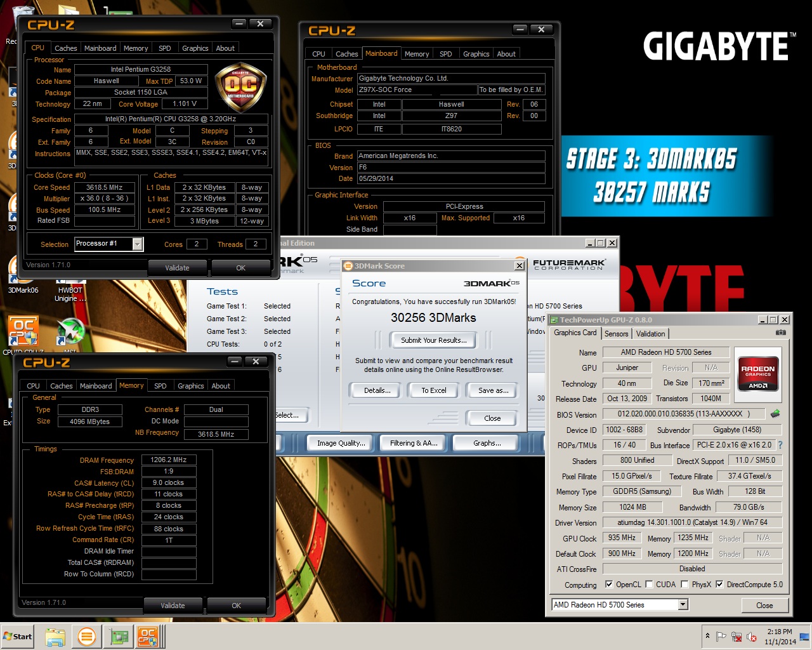Show hidden system tray icons

707,636
